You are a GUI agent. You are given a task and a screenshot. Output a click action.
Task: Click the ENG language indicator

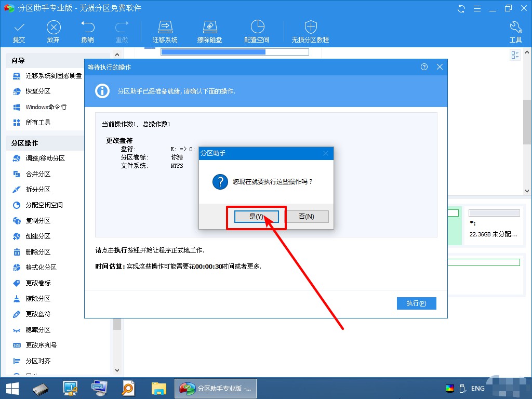(478, 389)
